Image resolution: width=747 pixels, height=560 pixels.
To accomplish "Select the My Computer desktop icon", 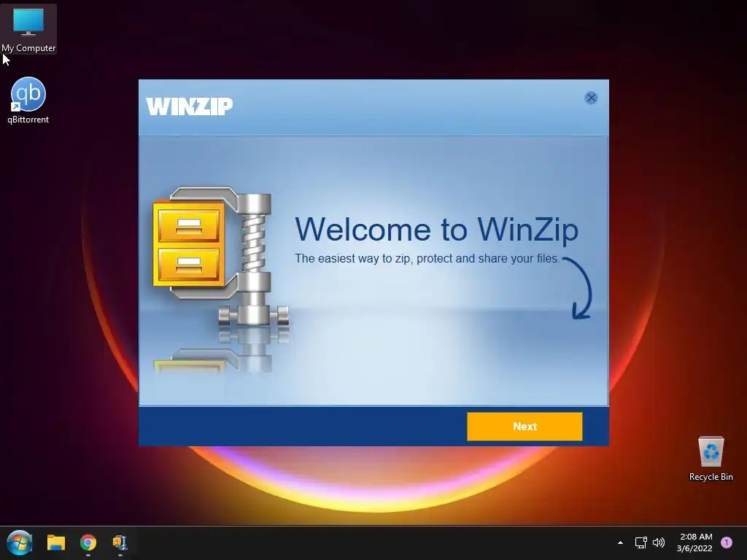I will 28,29.
